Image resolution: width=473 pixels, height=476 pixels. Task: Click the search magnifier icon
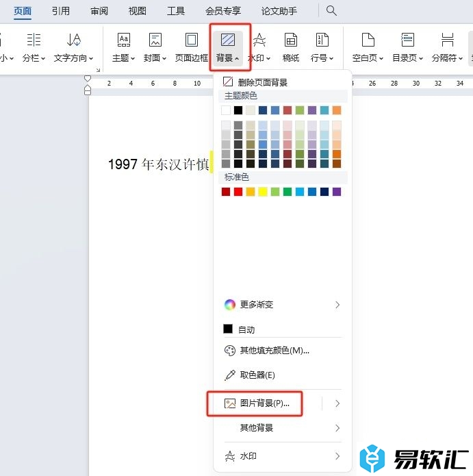331,11
